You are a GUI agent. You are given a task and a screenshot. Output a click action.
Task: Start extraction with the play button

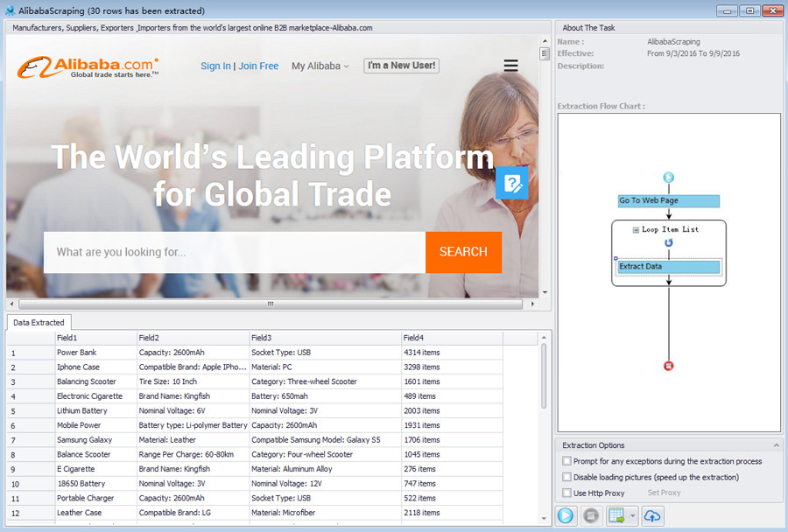pyautogui.click(x=566, y=516)
